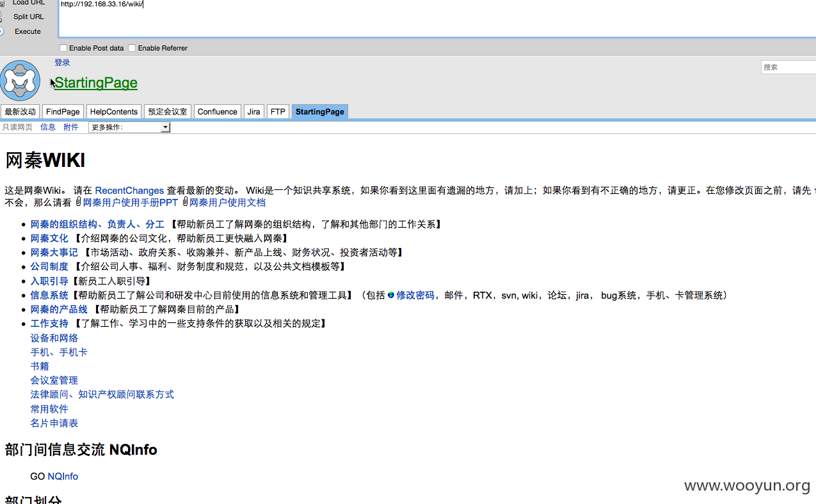Click attachment icon before 网秦用户使用文档
816x504 pixels.
(185, 202)
